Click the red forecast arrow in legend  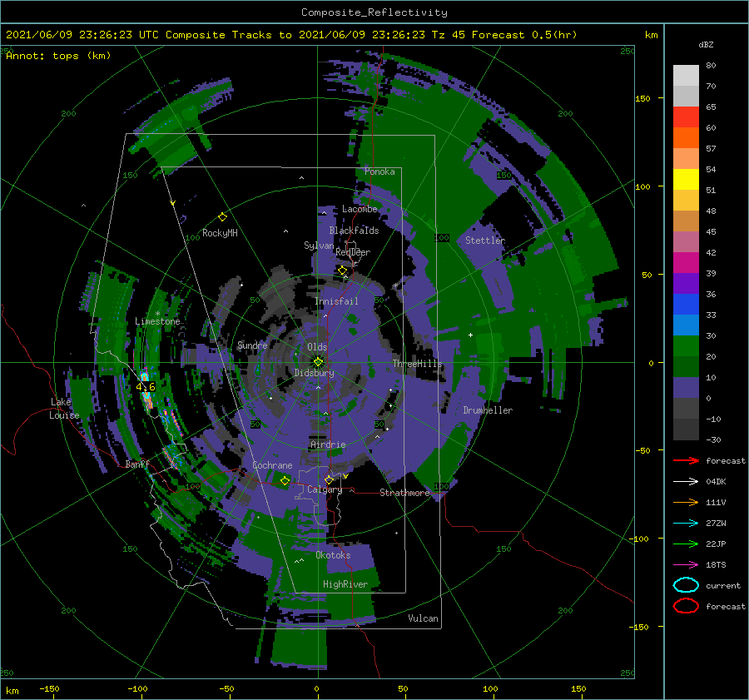click(x=686, y=460)
